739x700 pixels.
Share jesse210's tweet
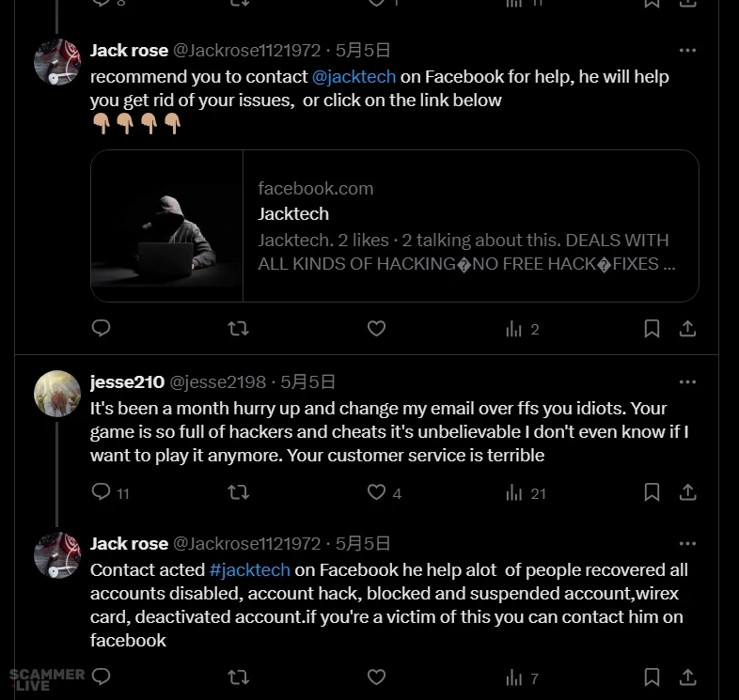point(687,492)
